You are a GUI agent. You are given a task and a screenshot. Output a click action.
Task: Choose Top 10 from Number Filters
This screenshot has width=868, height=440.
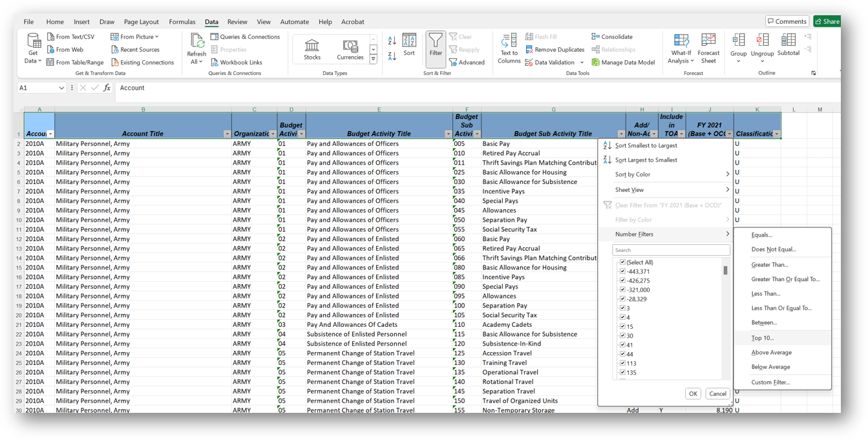coord(763,337)
